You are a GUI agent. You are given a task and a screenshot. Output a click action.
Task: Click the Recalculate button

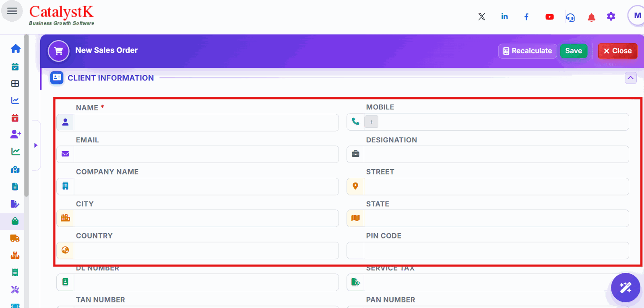(527, 51)
